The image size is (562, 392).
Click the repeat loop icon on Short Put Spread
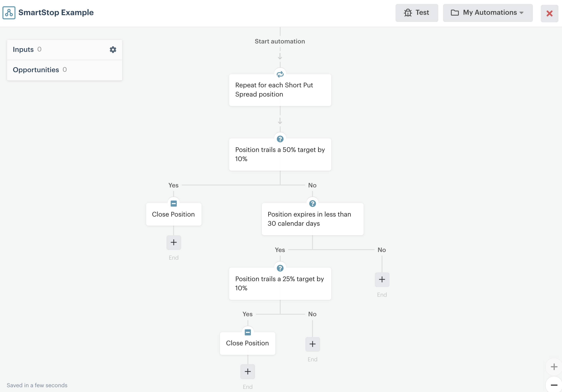click(x=280, y=74)
